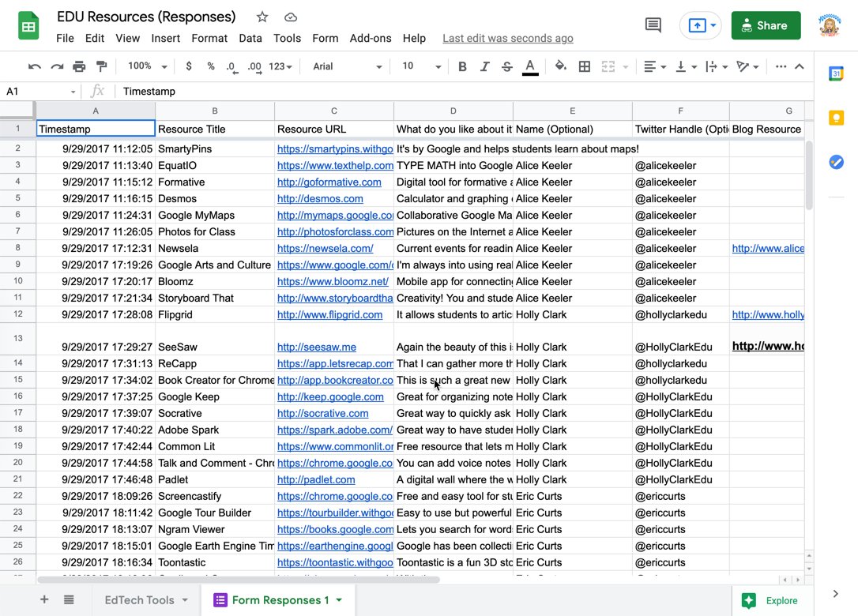Show side panel chevron
Viewport: 858px width, 616px height.
click(835, 594)
